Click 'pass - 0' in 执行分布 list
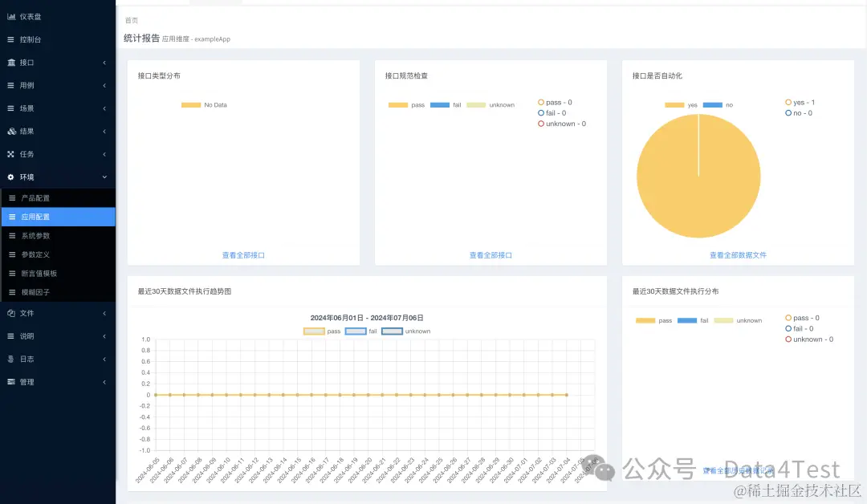Screen dimensions: 867x504 pyautogui.click(x=802, y=318)
